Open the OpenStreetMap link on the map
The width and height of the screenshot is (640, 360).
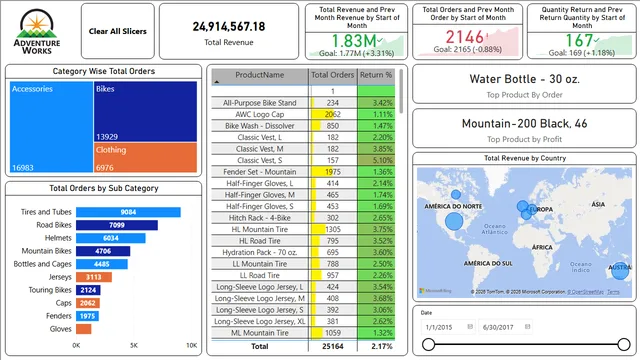[x=585, y=292]
